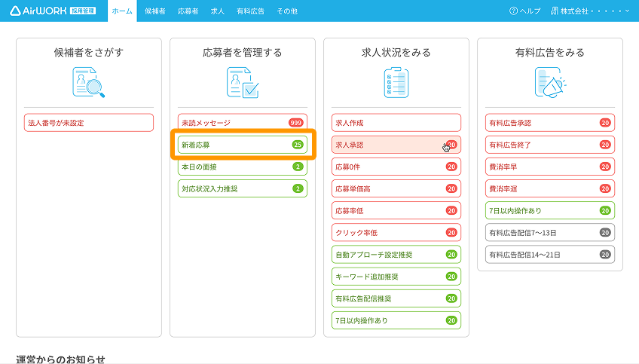Viewport: 639px width, 364px height.
Task: Open 有料広告終了 list
Action: click(x=550, y=145)
